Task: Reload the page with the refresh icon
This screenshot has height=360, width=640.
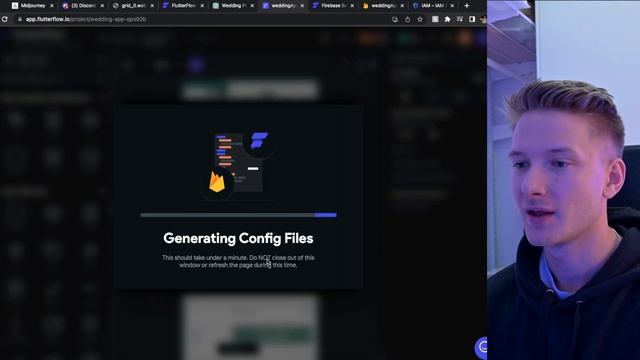Action: click(x=4, y=19)
